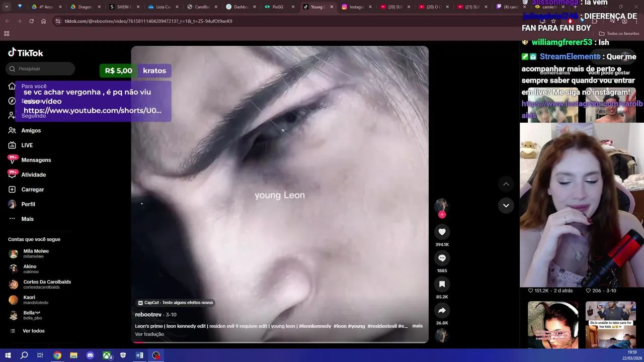Image resolution: width=644 pixels, height=362 pixels.
Task: Save video using the bookmark icon
Action: (x=442, y=284)
